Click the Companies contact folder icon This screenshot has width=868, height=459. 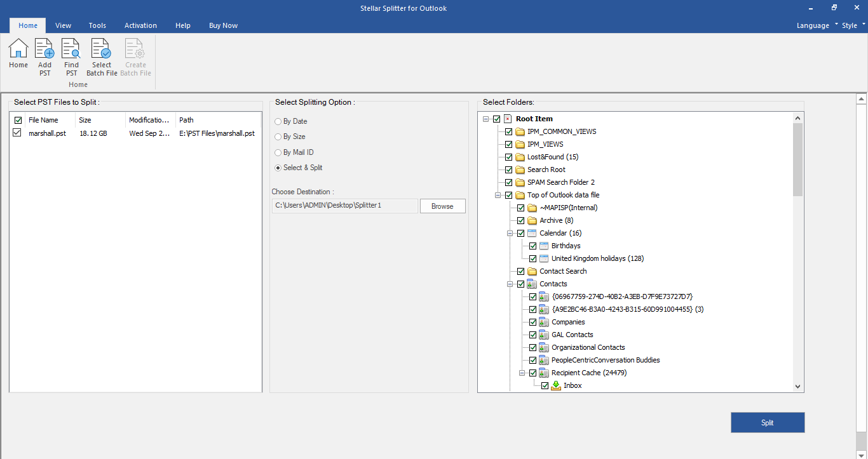coord(545,322)
